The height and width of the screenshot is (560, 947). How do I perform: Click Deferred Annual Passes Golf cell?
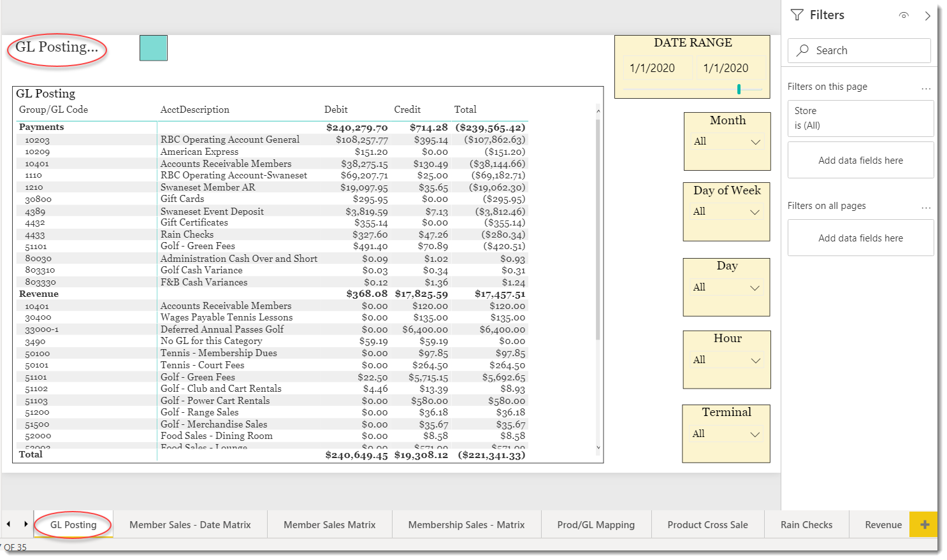(x=222, y=329)
